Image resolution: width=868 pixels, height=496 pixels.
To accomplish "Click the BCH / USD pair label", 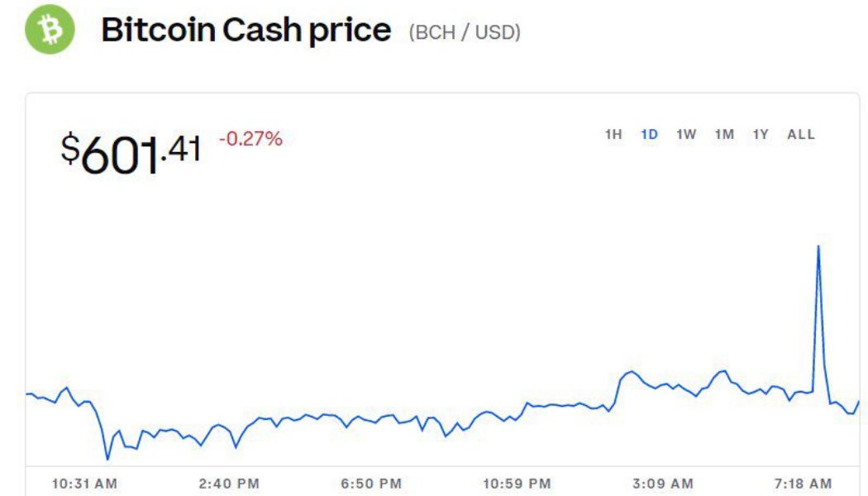I will pos(465,32).
